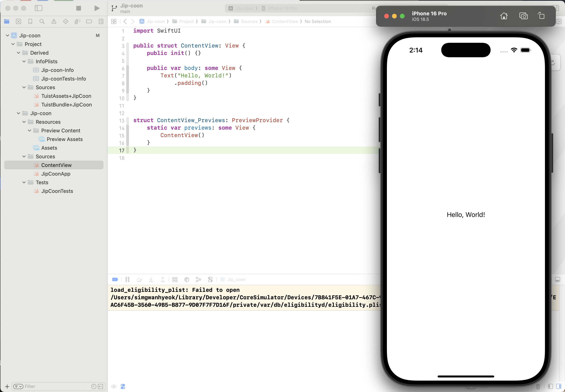This screenshot has width=565, height=392.
Task: Open the Debug Memory Graph icon
Action: coord(198,279)
